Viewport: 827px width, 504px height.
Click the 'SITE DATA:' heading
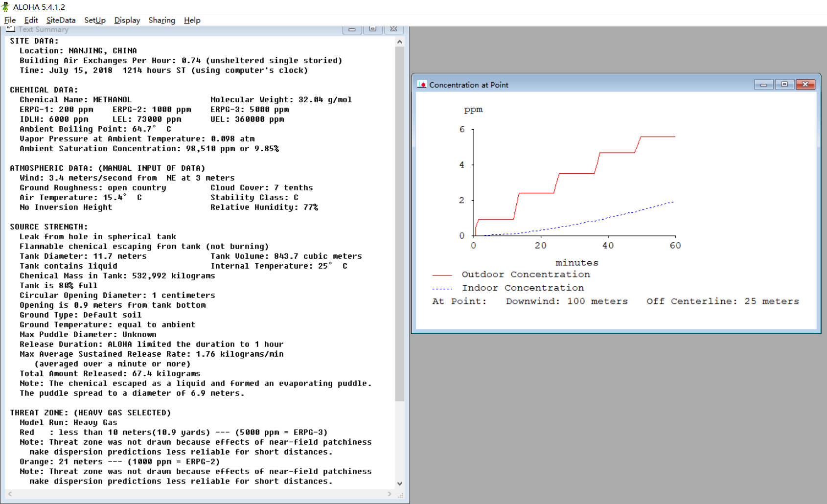(34, 41)
